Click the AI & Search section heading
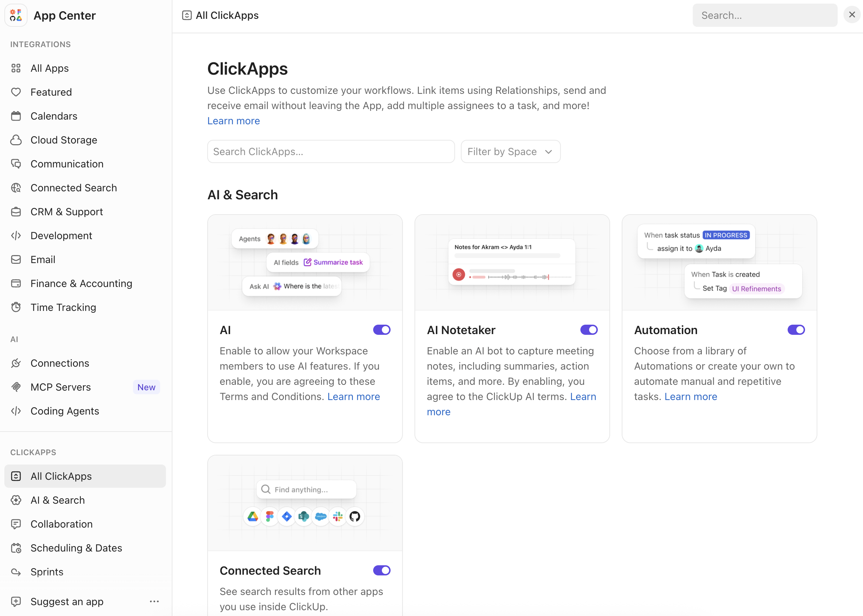Image resolution: width=863 pixels, height=616 pixels. tap(243, 195)
